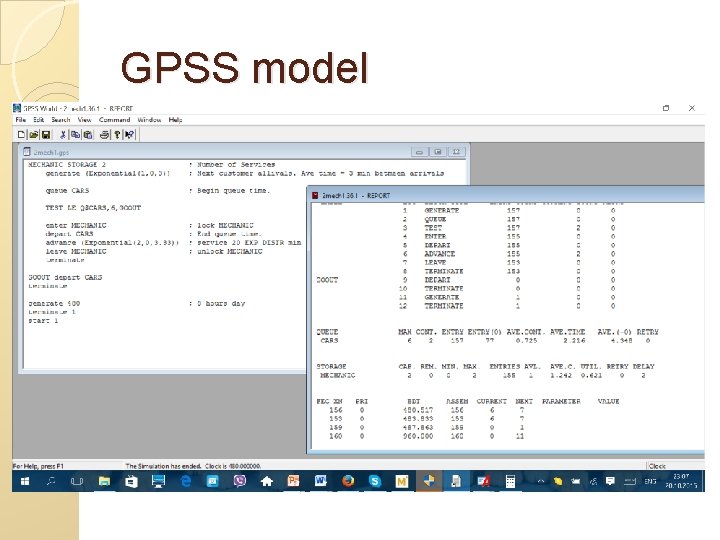Click the 'GOOUT depart CARS' code line
The height and width of the screenshot is (540, 720).
pyautogui.click(x=65, y=277)
